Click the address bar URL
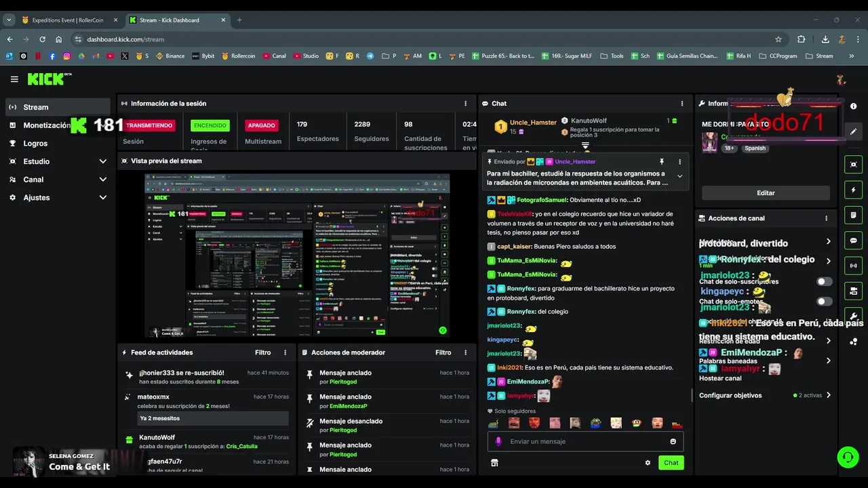 (x=125, y=39)
